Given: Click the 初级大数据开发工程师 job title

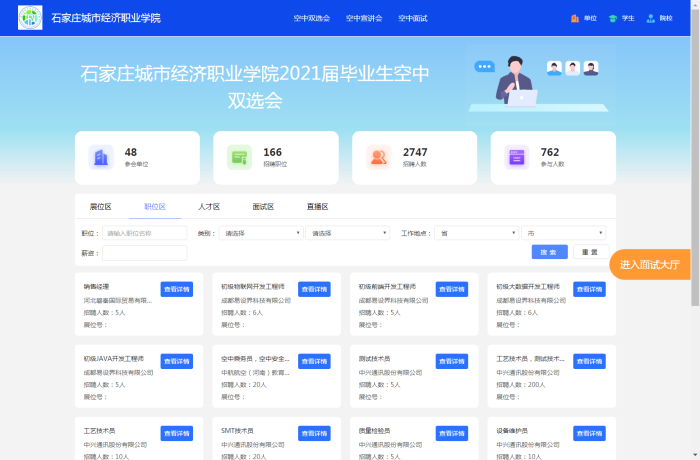Looking at the screenshot, I should pos(528,287).
